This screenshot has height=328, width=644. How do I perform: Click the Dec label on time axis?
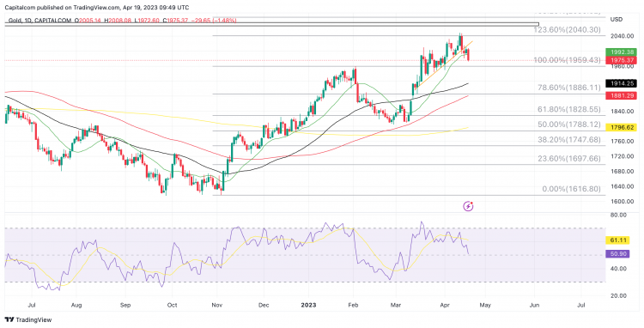click(264, 305)
